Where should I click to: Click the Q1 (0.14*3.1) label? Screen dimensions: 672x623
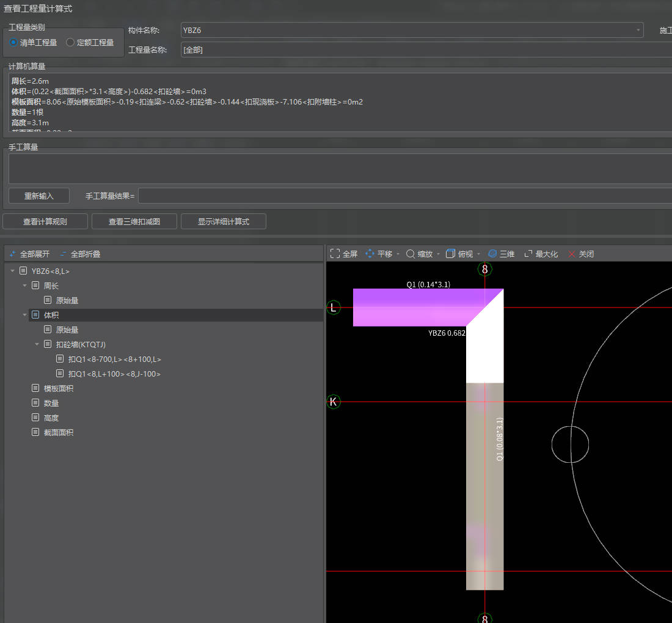click(x=428, y=284)
